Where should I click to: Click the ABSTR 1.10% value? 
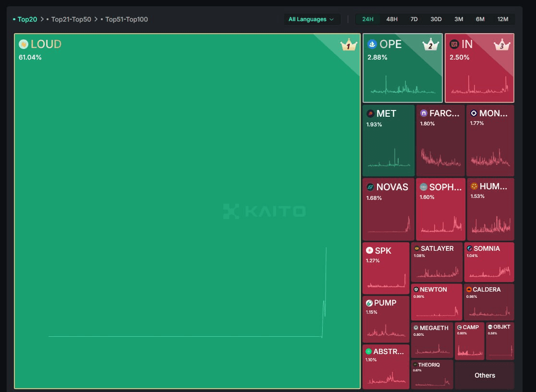click(371, 360)
